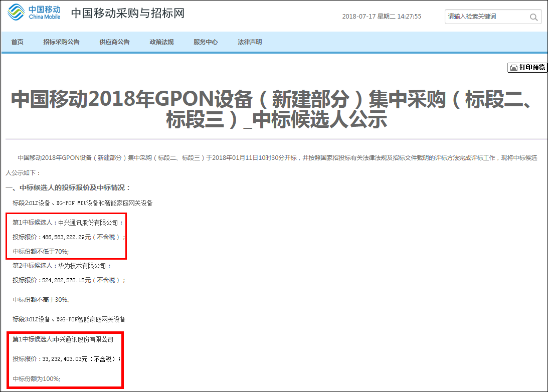Click the heading 一、中标候选人的投标报价及中标情况

point(68,187)
